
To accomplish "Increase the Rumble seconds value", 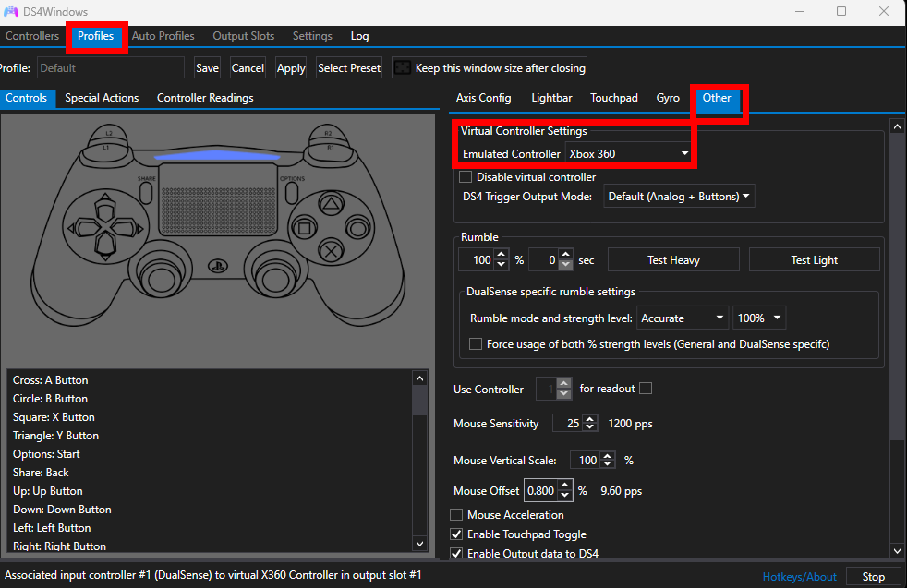I will point(565,255).
